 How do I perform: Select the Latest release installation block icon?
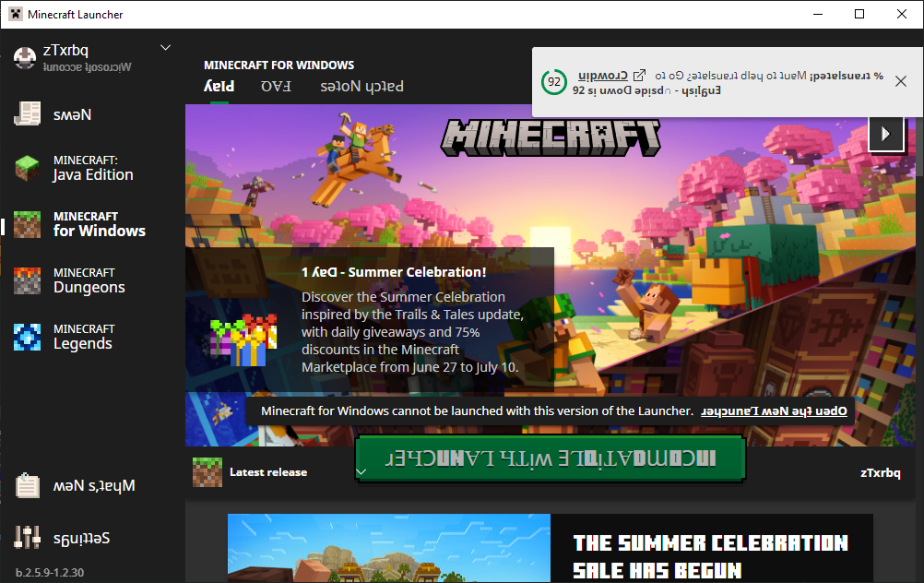click(x=207, y=472)
